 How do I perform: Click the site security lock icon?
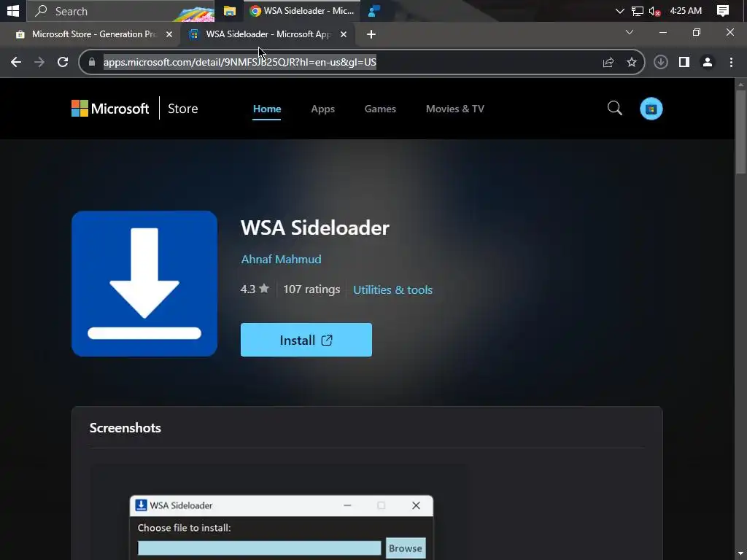coord(92,62)
